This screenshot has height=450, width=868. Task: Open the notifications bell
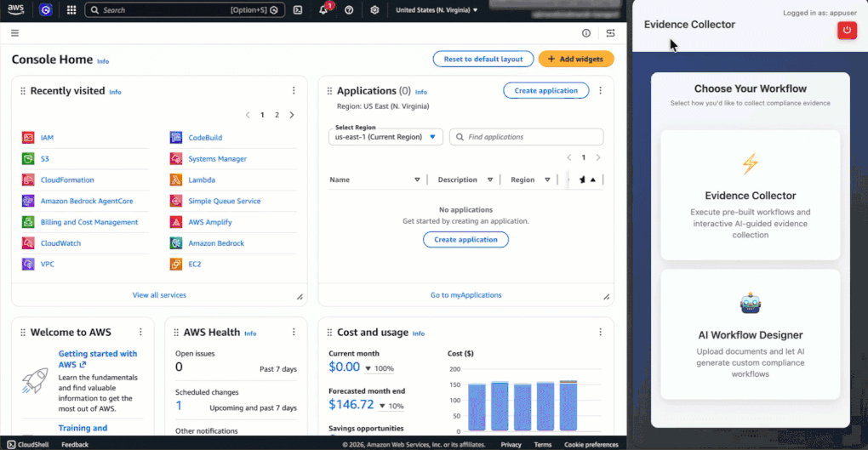pos(323,10)
